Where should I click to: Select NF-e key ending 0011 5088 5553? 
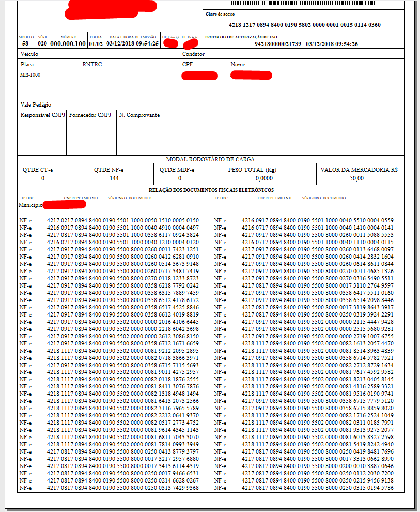[x=317, y=235]
